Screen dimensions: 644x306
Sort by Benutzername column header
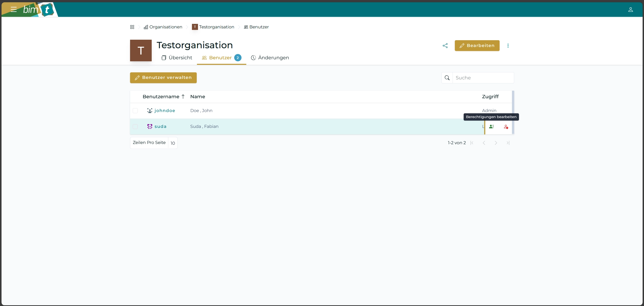pos(161,96)
